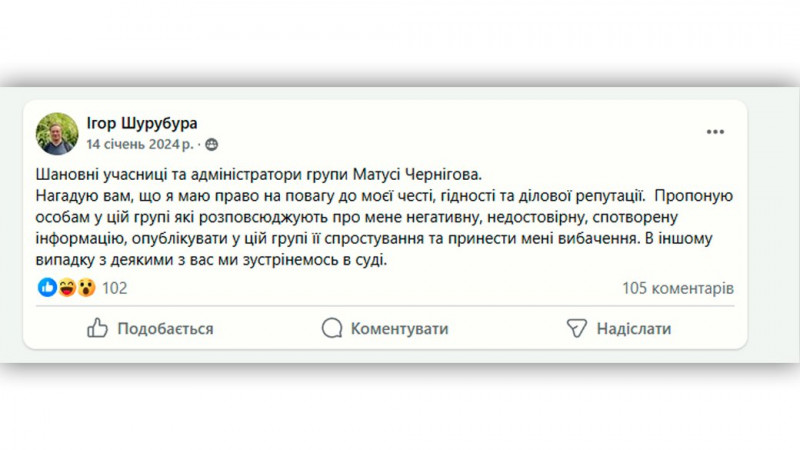Viewport: 800px width, 450px height.
Task: Click the surprised Wow reaction emoji
Action: 86,288
